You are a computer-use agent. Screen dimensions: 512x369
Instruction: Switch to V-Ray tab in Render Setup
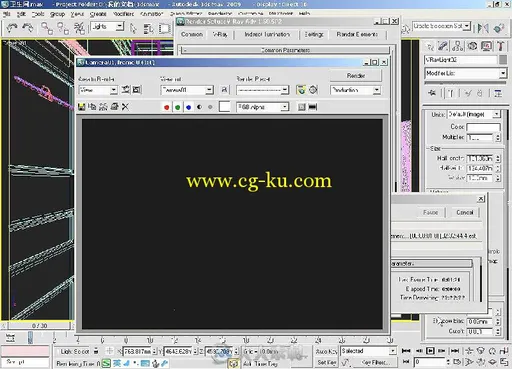(220, 34)
